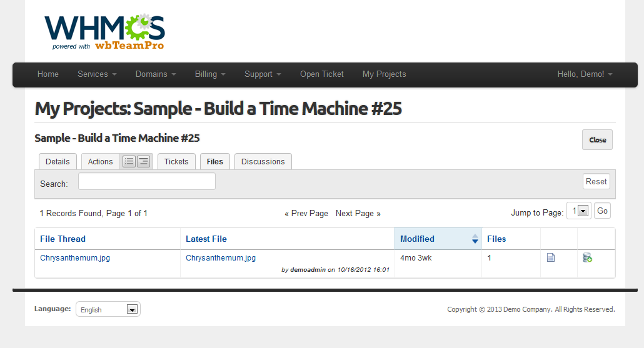Open Chrysanthemum.jpg file thread link
The image size is (644, 348).
75,258
